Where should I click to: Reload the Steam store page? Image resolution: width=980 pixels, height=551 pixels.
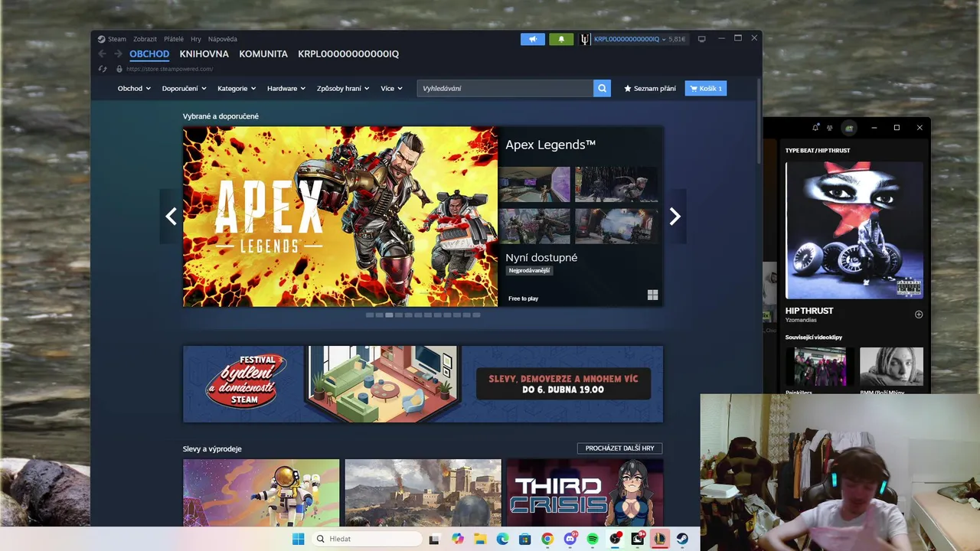[103, 69]
